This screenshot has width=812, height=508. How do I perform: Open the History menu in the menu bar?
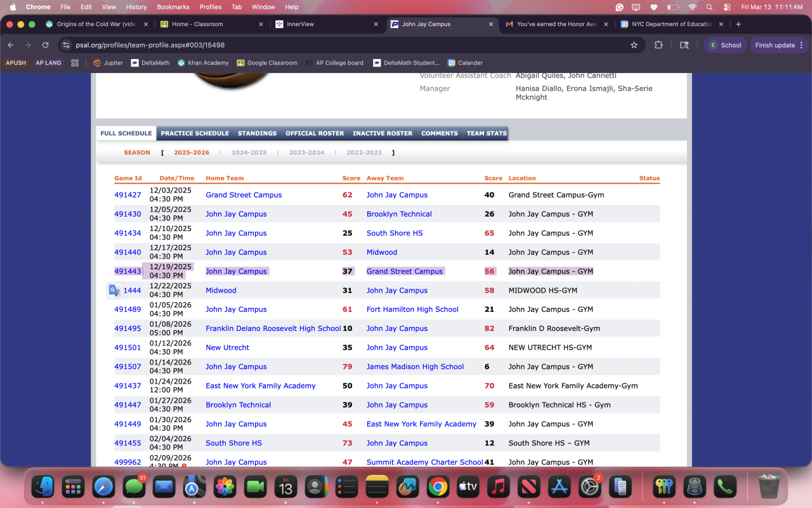136,7
